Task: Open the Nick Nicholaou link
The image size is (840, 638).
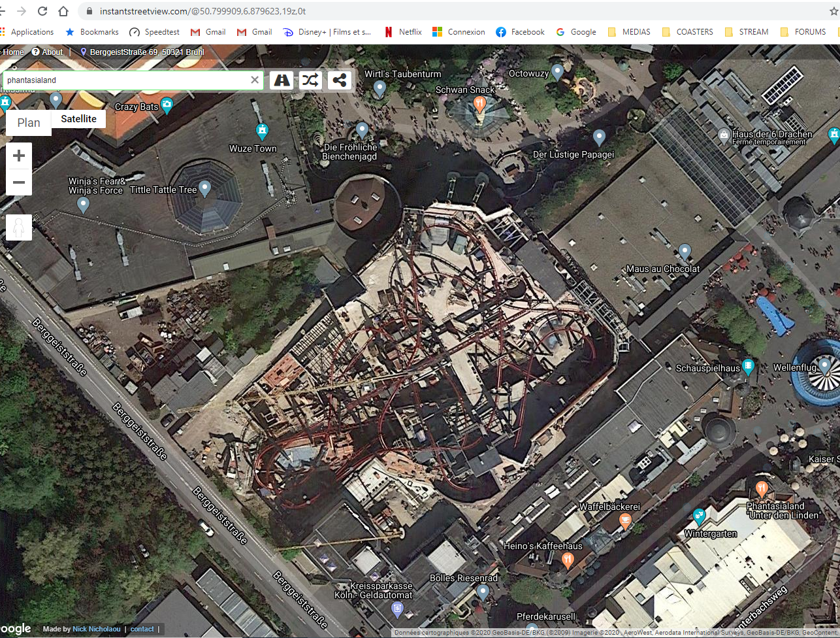Action: click(97, 629)
